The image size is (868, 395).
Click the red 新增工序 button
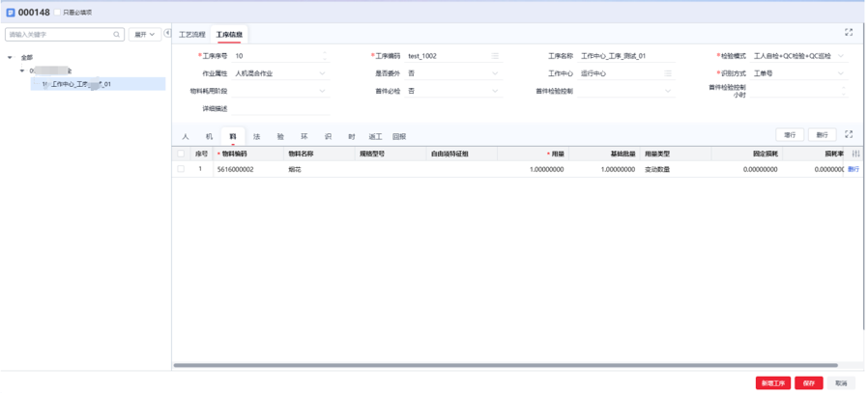tap(773, 382)
